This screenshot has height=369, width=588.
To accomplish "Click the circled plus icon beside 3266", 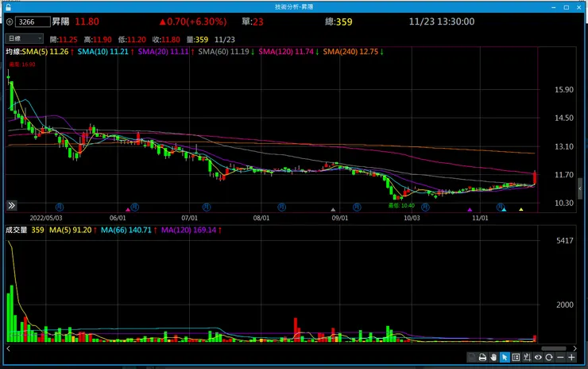I will point(10,21).
